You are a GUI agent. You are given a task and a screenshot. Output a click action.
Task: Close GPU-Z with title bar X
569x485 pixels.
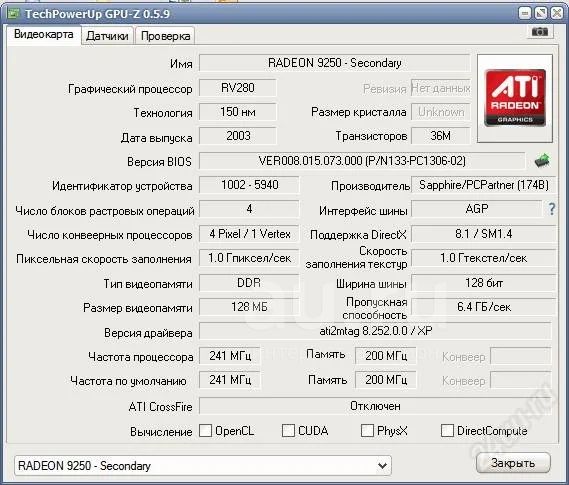click(x=557, y=13)
